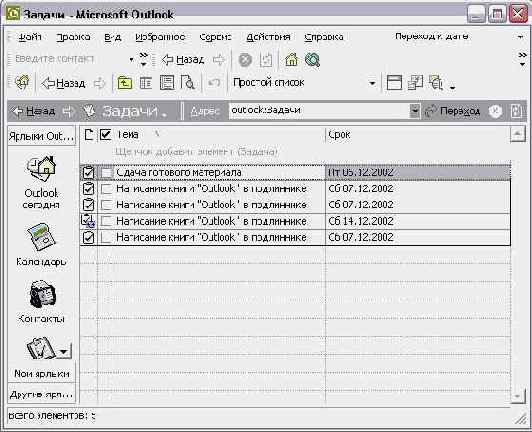Click the Пт 06.12.2002 due date cell
This screenshot has width=532, height=432.
418,172
